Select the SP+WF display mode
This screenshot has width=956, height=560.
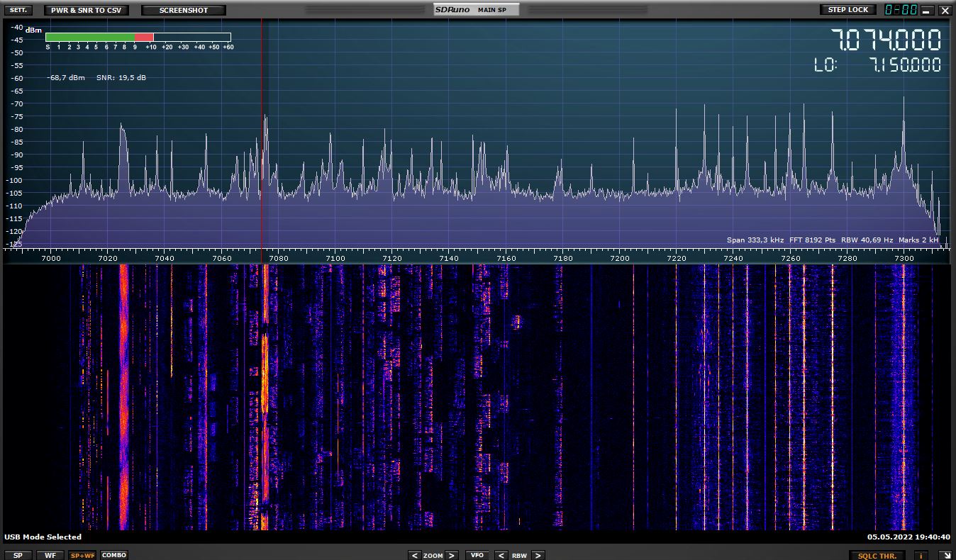[x=82, y=555]
